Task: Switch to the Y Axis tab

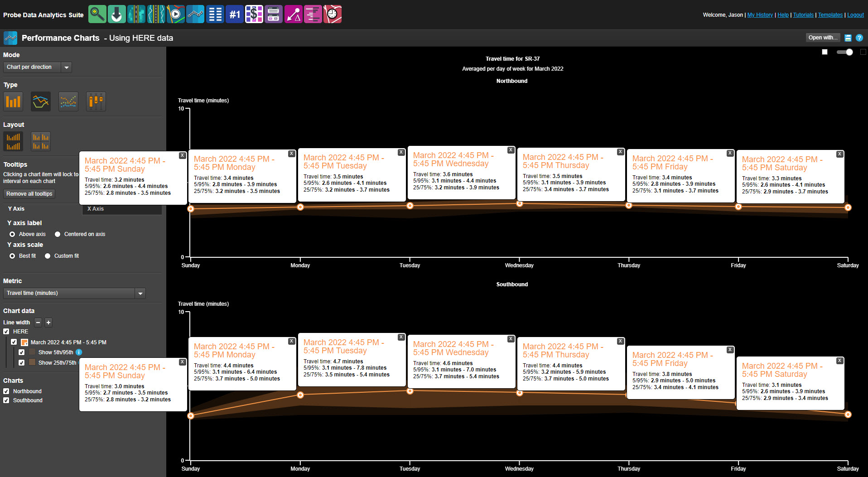Action: click(16, 209)
